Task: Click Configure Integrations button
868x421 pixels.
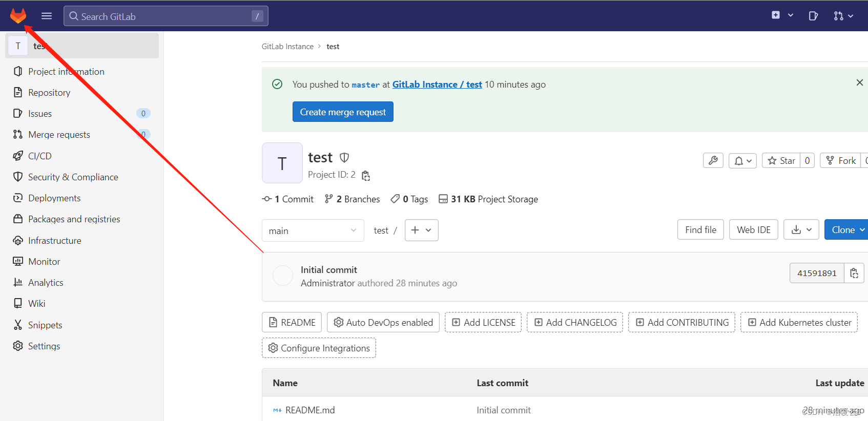Action: (x=319, y=348)
